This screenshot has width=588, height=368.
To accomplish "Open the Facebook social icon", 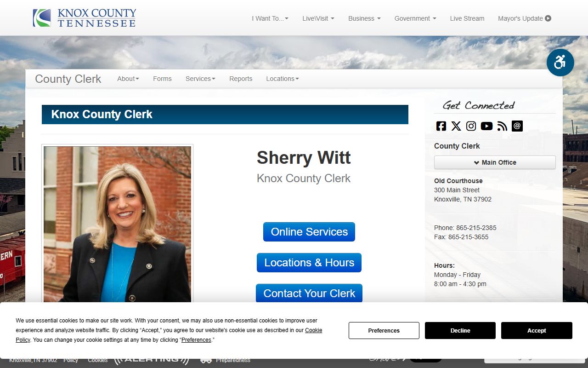I will (x=441, y=126).
